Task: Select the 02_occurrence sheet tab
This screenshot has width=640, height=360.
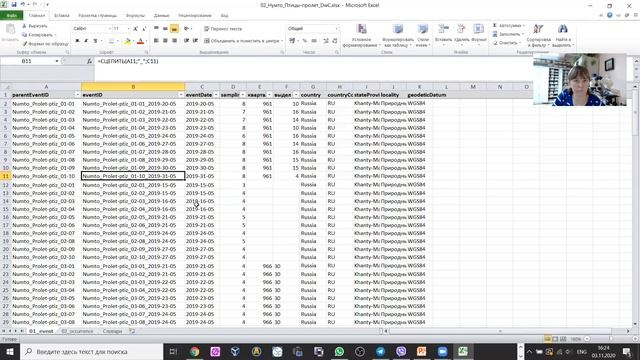Action: point(77,331)
